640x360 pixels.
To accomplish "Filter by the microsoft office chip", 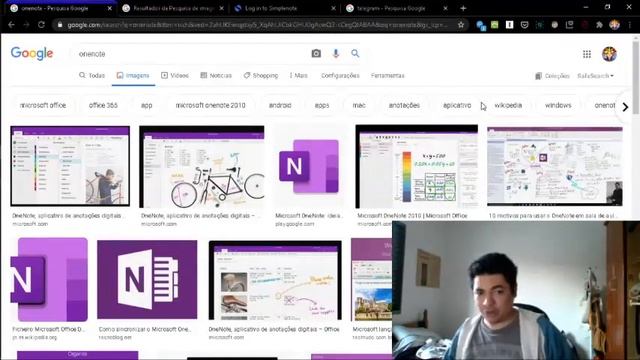I will [x=43, y=105].
